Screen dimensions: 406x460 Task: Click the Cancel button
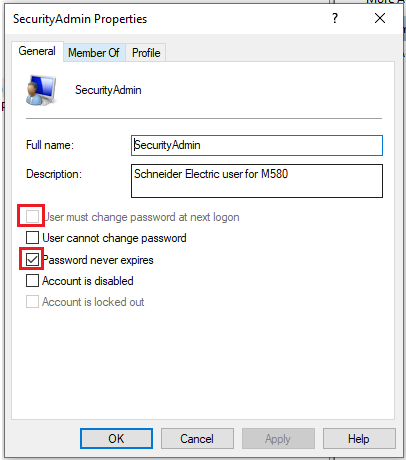pos(197,439)
